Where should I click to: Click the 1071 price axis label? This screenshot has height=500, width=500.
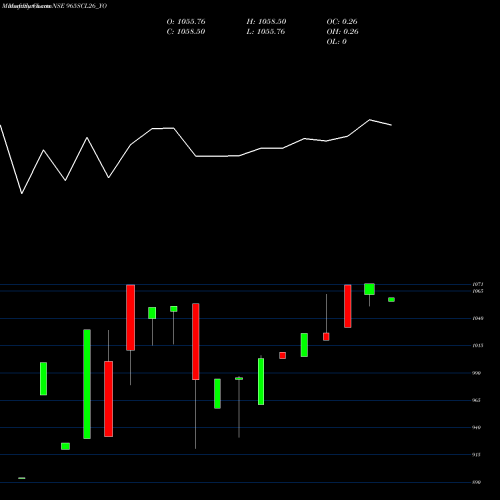click(478, 284)
